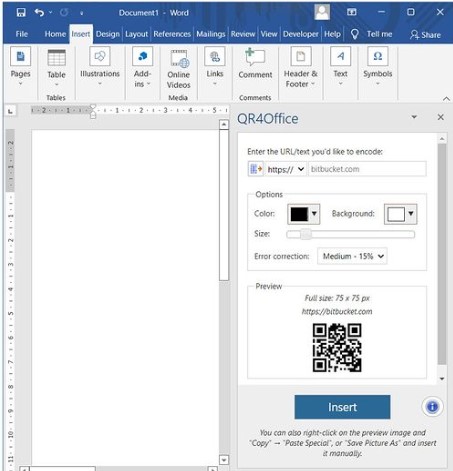Open the Developer tab
453x471 pixels.
(301, 34)
